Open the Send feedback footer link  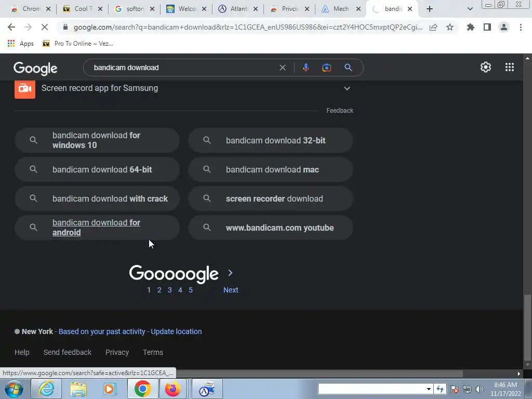click(x=67, y=352)
